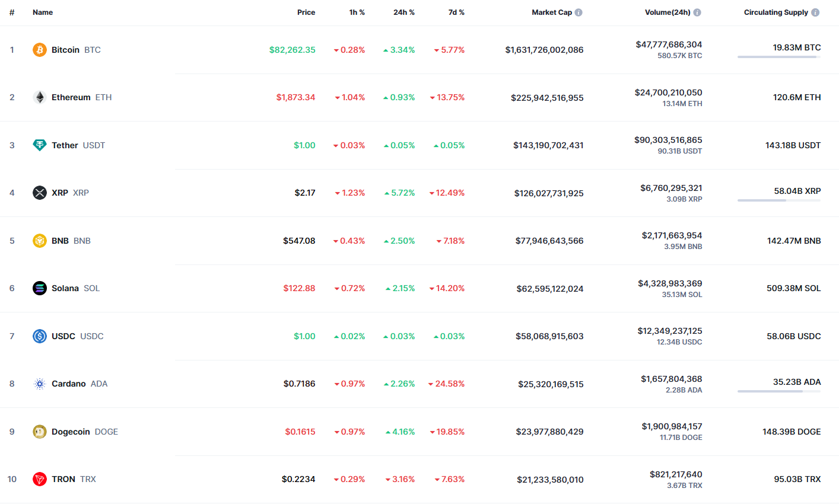
Task: Click BNB price $547.08
Action: (x=299, y=241)
